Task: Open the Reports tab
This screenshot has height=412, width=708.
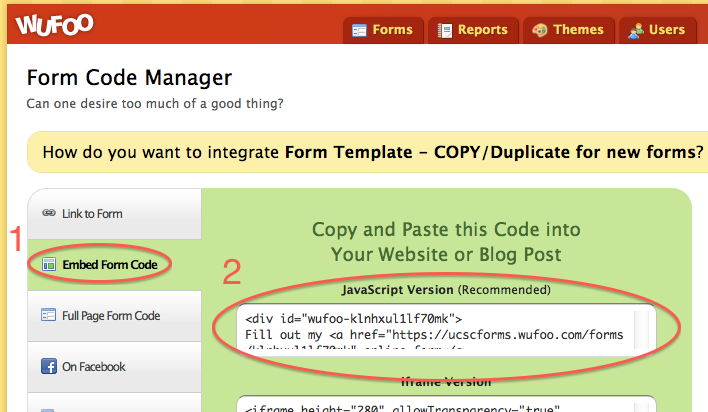Action: (x=473, y=30)
